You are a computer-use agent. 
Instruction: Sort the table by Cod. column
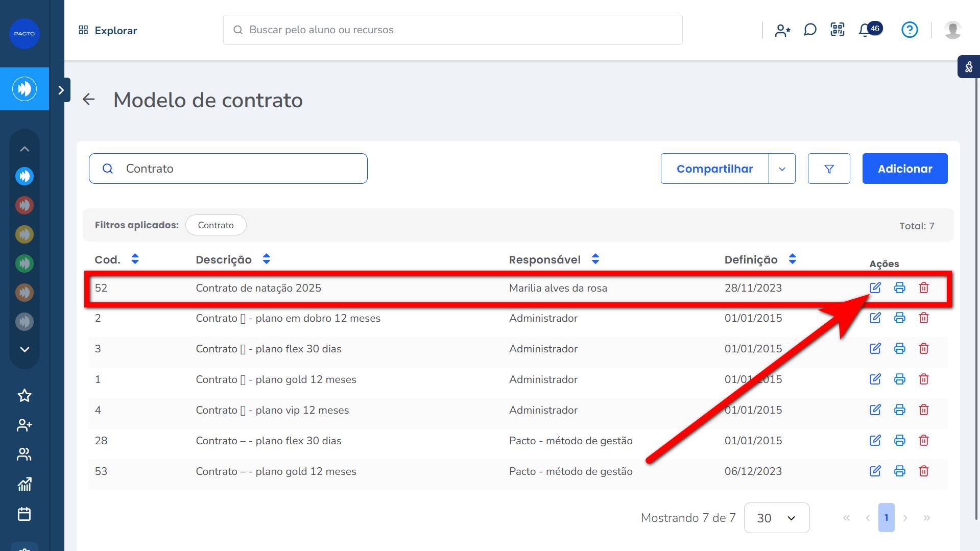[x=135, y=259]
